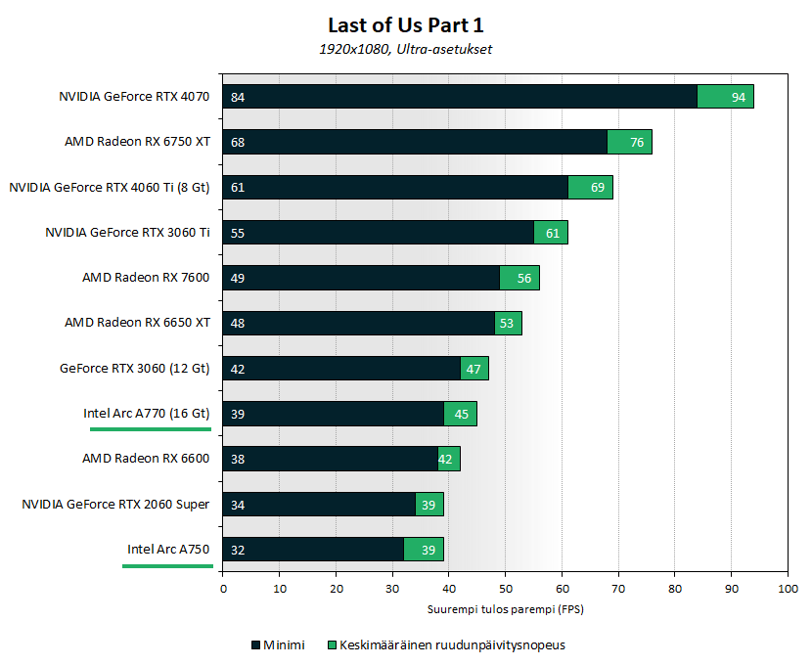Click the RX 7600 average value 56
812x666 pixels.
pos(524,279)
